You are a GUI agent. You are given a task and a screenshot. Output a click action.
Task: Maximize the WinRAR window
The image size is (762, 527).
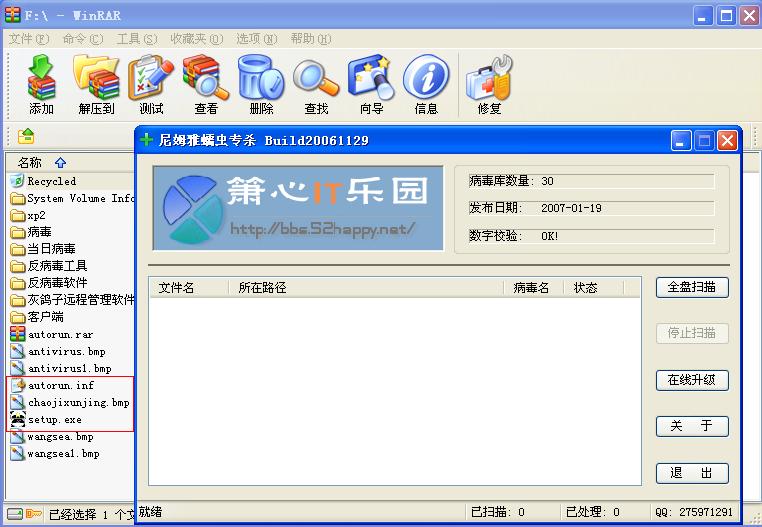[x=727, y=16]
